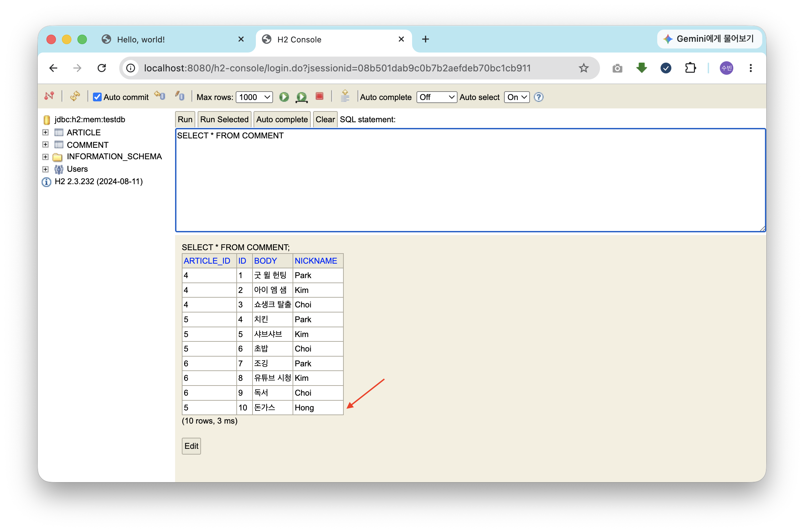
Task: Click the Edit button below results
Action: [x=191, y=446]
